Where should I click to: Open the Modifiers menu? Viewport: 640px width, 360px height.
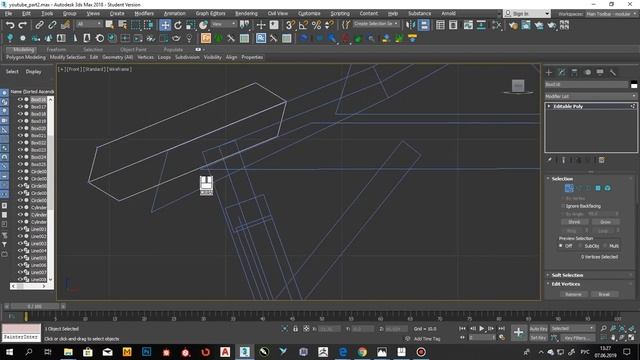pos(144,13)
